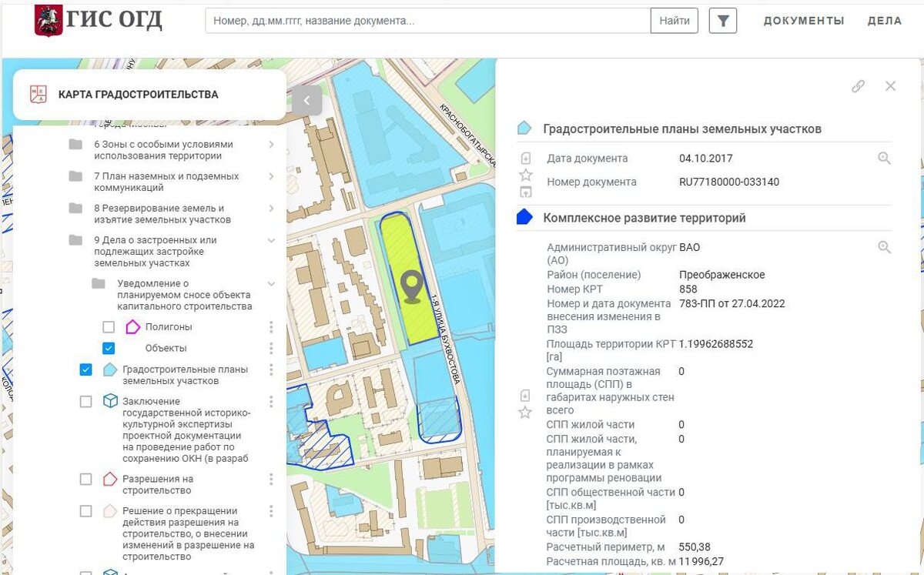Download Комплексное развитие территорий record icon
This screenshot has width=924, height=575.
(x=525, y=396)
